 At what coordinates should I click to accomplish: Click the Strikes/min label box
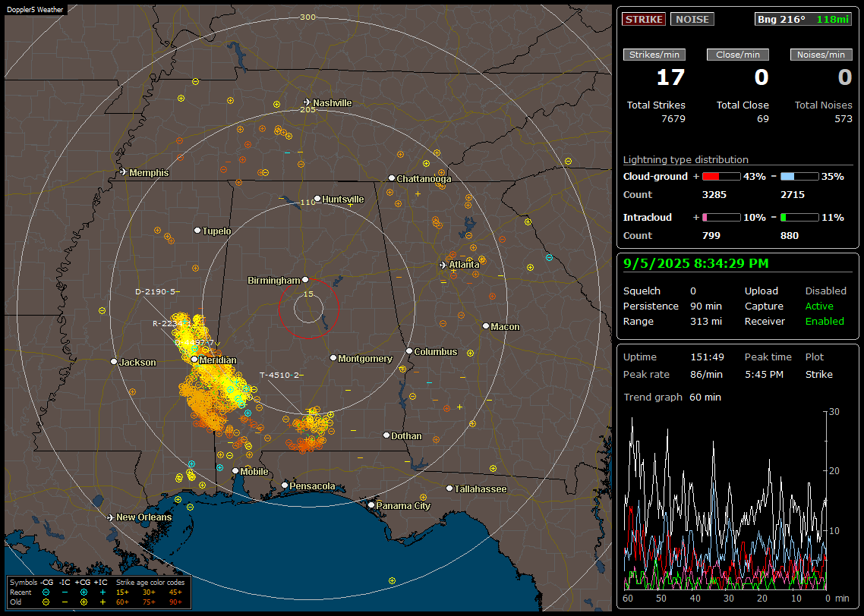(654, 55)
